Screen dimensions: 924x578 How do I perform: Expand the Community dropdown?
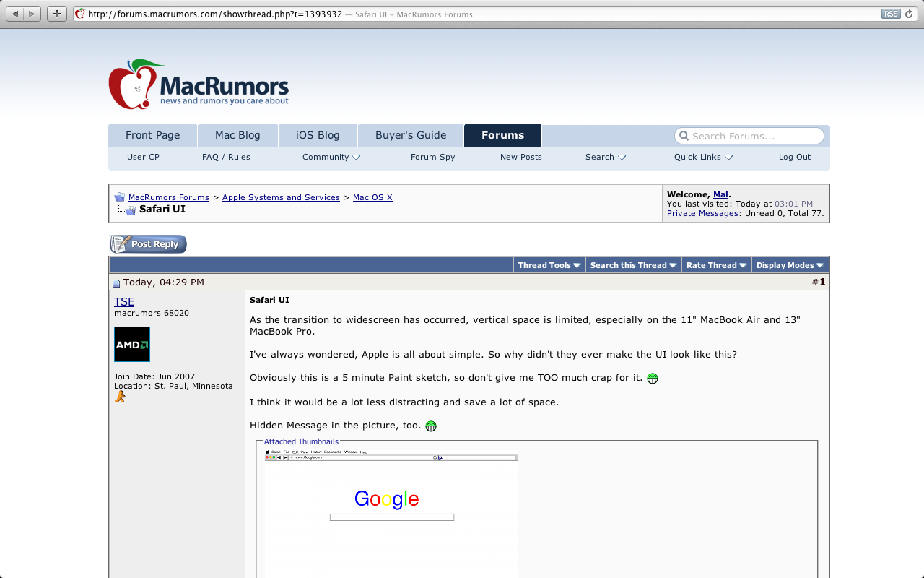coord(331,157)
